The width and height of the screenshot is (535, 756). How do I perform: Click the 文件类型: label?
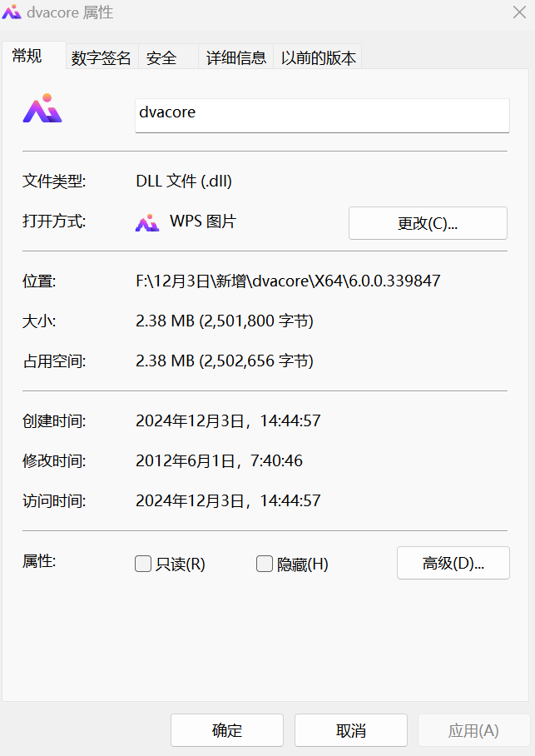[54, 181]
